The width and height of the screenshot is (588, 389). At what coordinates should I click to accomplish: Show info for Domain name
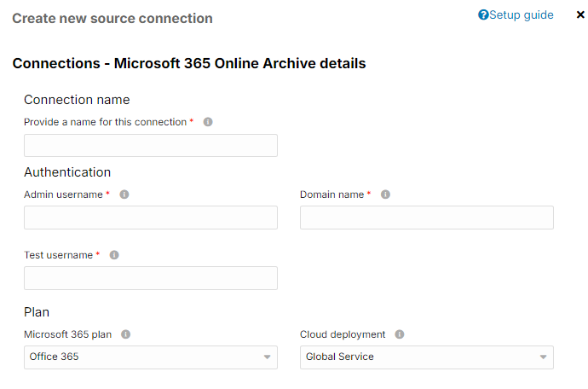(x=385, y=194)
